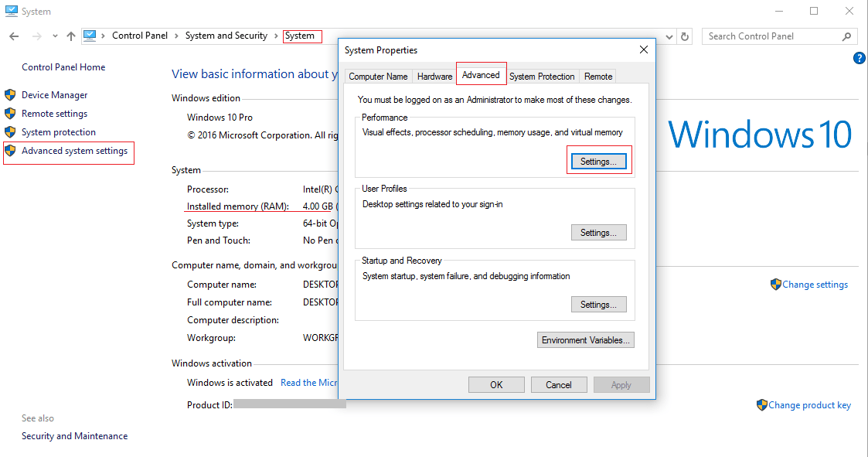Expand the address bar history dropdown

[669, 36]
